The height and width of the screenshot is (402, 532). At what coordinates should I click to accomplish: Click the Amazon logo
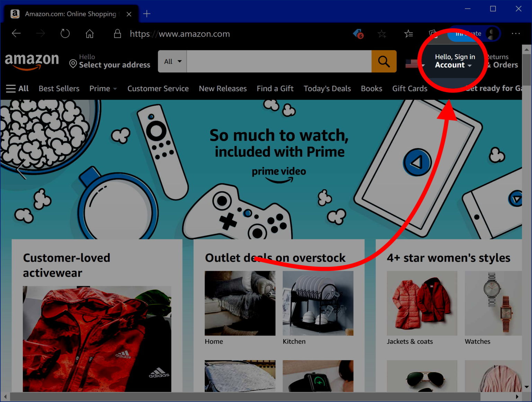[32, 61]
